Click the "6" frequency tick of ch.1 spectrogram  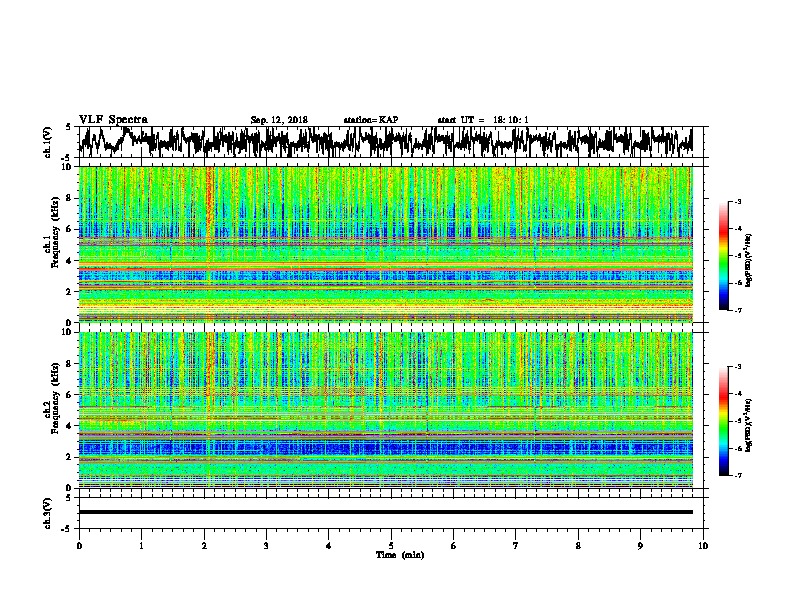tap(70, 229)
